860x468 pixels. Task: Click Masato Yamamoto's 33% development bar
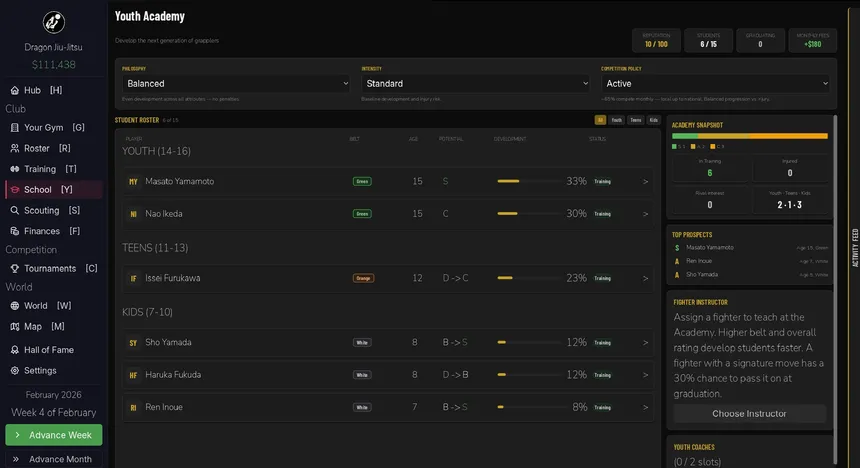click(529, 181)
